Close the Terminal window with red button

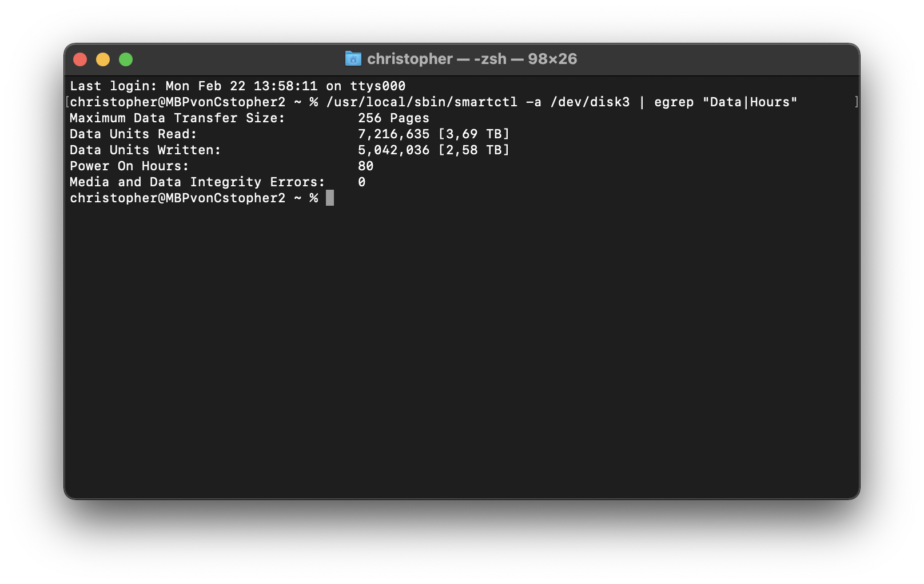click(80, 59)
